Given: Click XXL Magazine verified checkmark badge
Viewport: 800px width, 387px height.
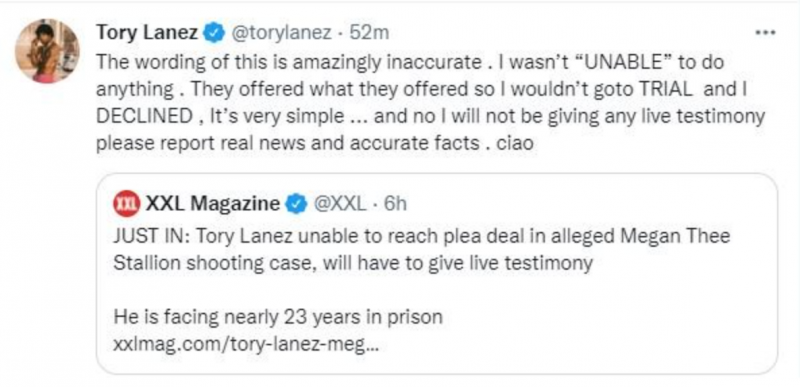Looking at the screenshot, I should point(296,204).
